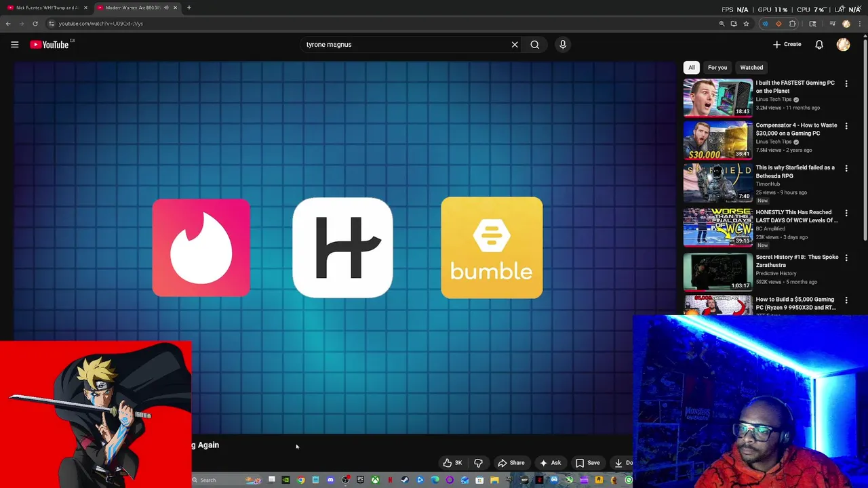Screen dimensions: 868x488
Task: Open options for $5,000 Gaming PC video
Action: click(846, 300)
